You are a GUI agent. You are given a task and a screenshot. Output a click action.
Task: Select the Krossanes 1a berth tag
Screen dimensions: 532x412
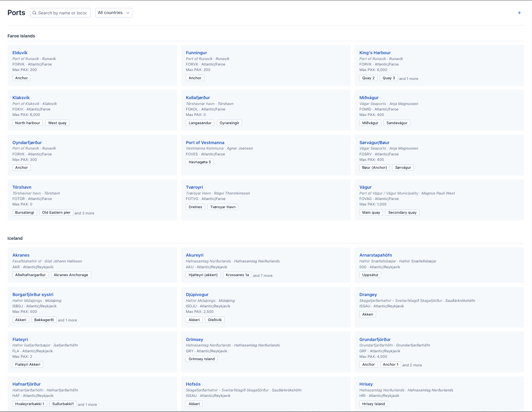(237, 275)
